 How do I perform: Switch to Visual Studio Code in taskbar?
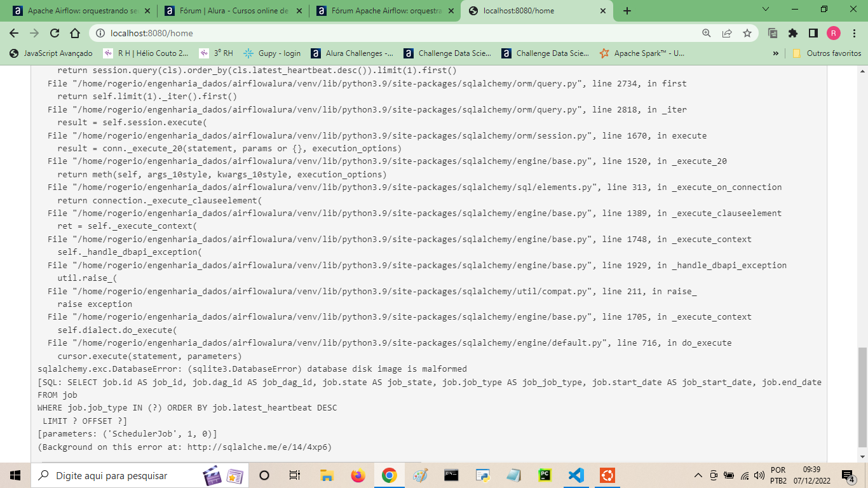point(576,475)
